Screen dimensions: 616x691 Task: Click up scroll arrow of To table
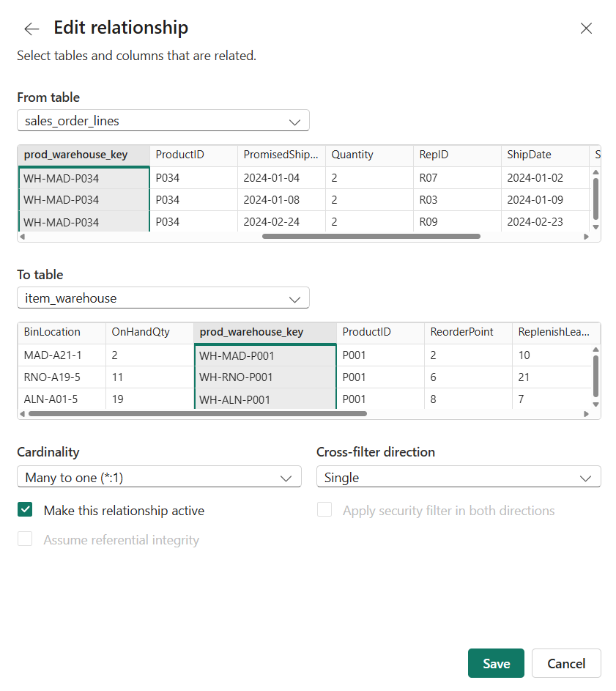click(x=595, y=350)
